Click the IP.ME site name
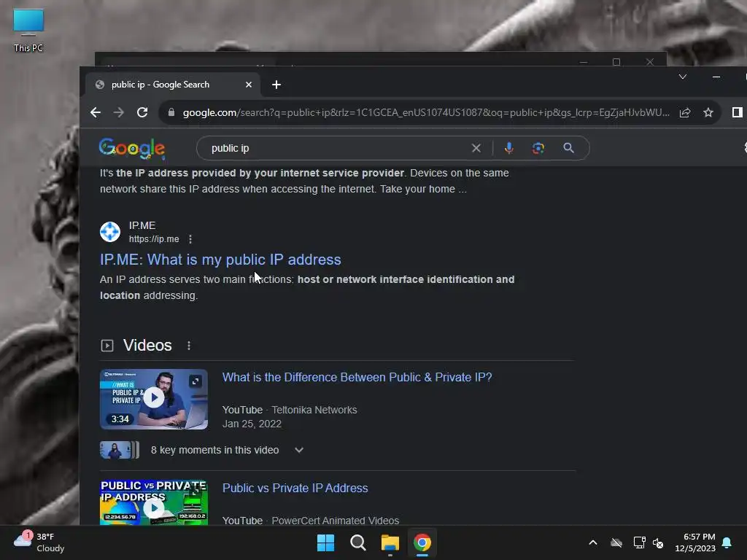 pos(142,226)
